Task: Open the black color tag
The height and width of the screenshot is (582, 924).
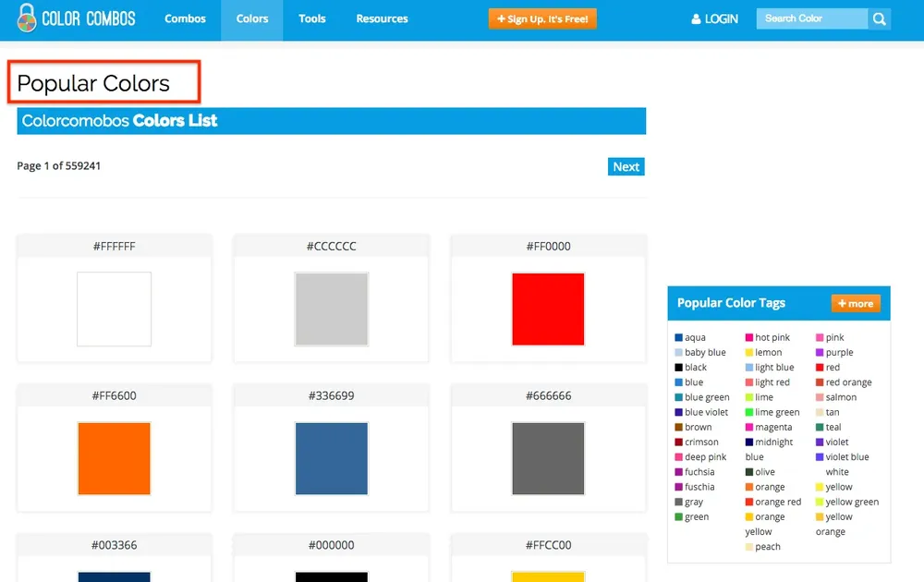Action: [x=696, y=367]
